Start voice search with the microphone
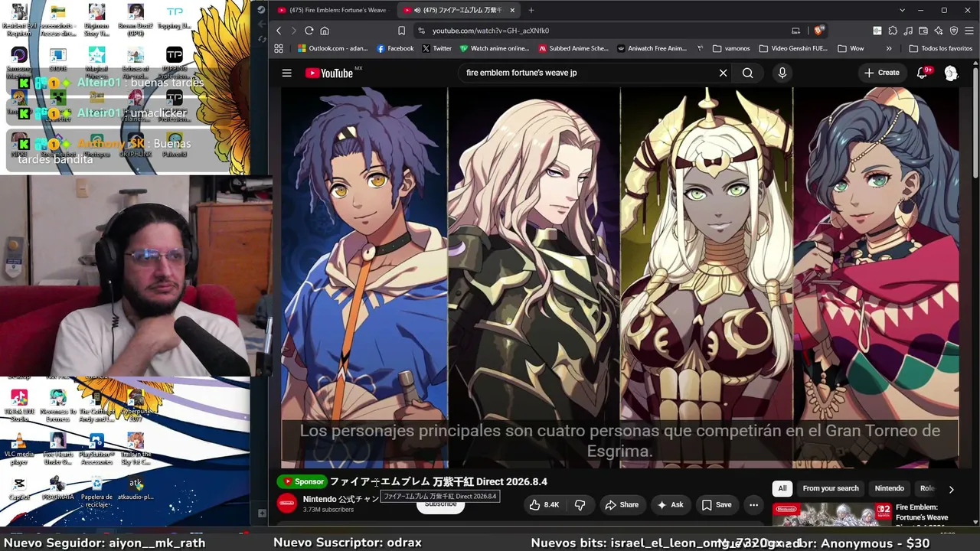Screen dimensions: 980x551 782,73
